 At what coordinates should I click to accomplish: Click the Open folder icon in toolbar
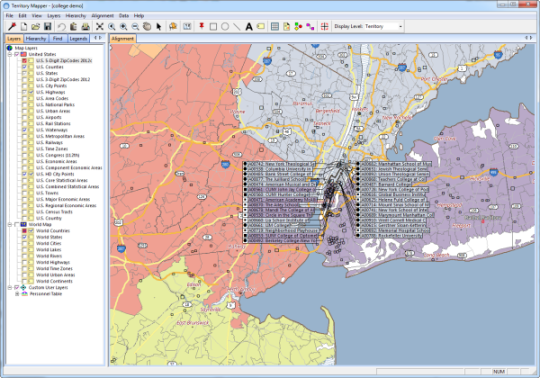tap(35, 27)
